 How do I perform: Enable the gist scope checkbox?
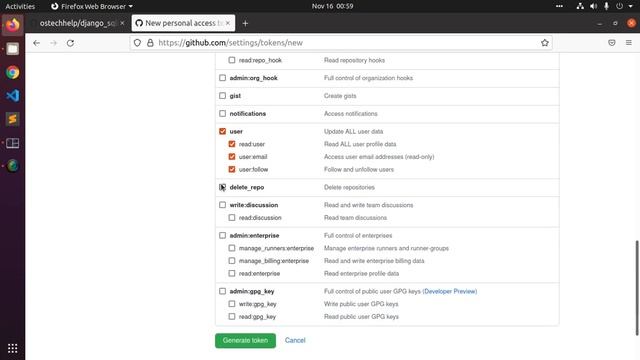tap(222, 96)
